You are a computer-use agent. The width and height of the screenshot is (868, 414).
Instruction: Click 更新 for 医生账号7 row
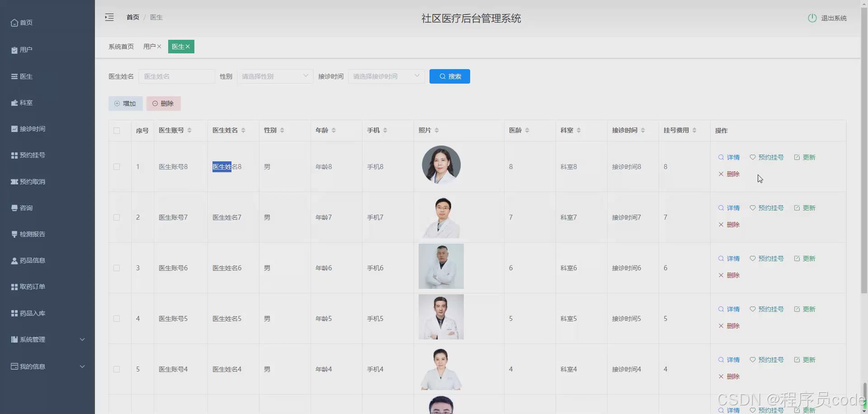pos(804,208)
